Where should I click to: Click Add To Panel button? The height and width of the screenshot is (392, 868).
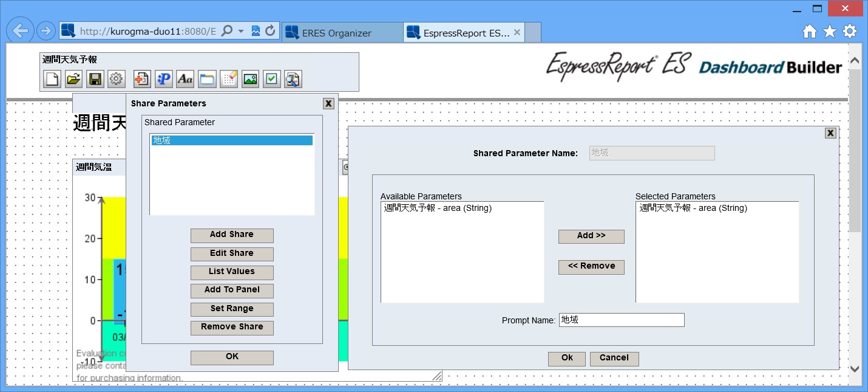pyautogui.click(x=232, y=291)
